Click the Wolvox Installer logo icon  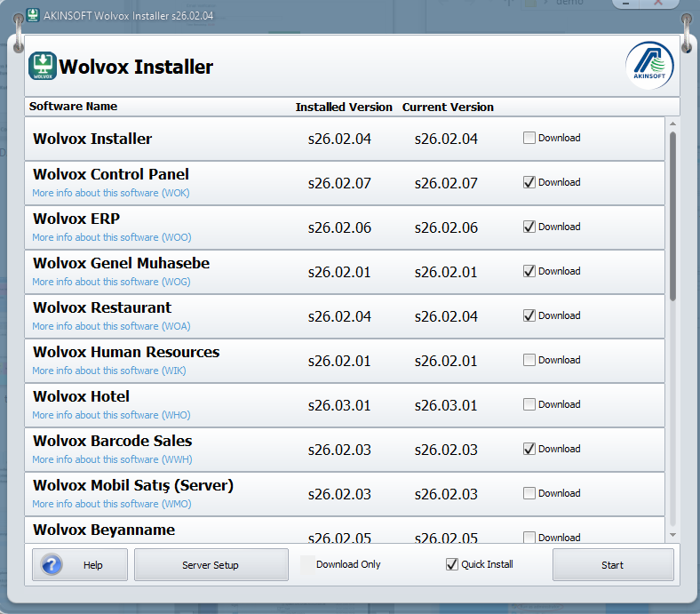pos(42,67)
